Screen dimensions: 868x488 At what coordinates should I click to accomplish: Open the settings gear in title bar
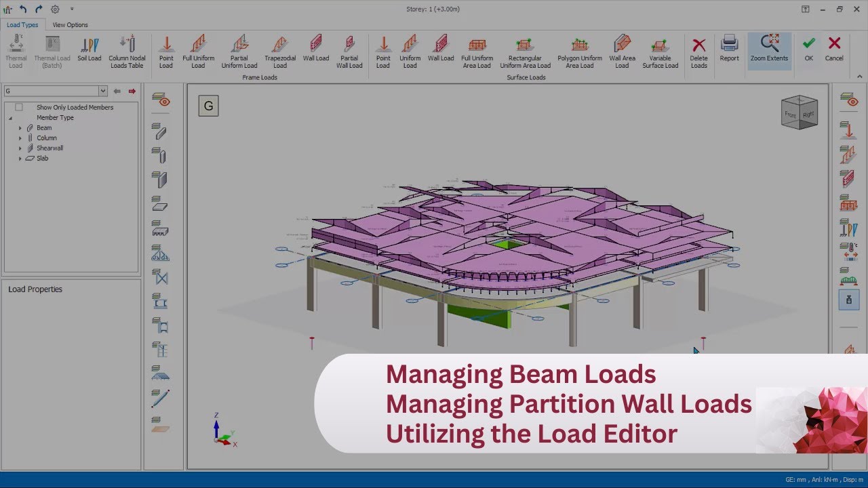point(55,9)
